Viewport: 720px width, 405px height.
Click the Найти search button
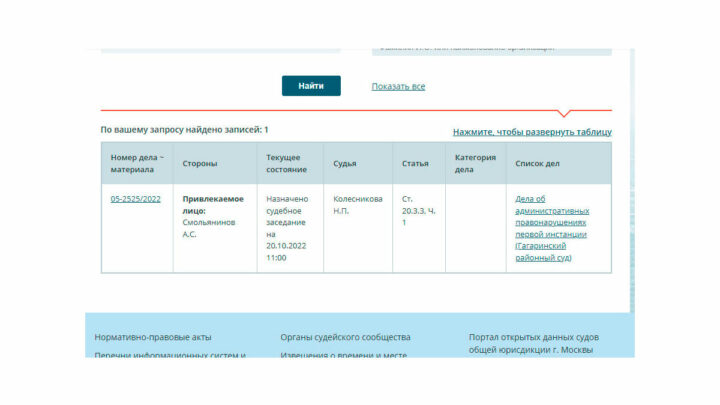point(311,86)
